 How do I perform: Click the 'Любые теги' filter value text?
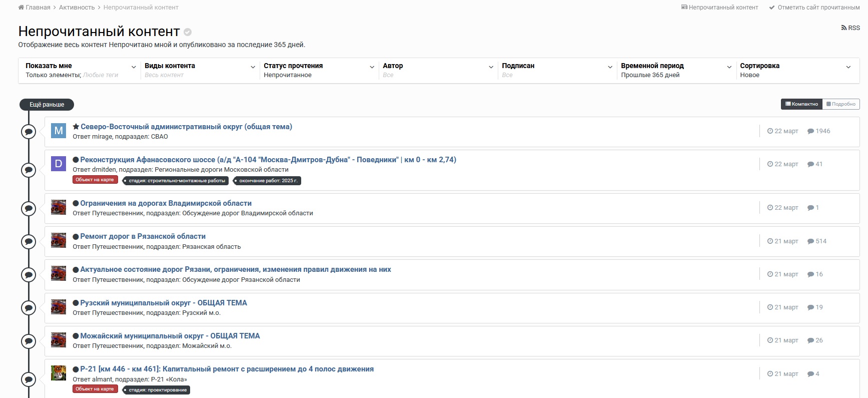(101, 75)
